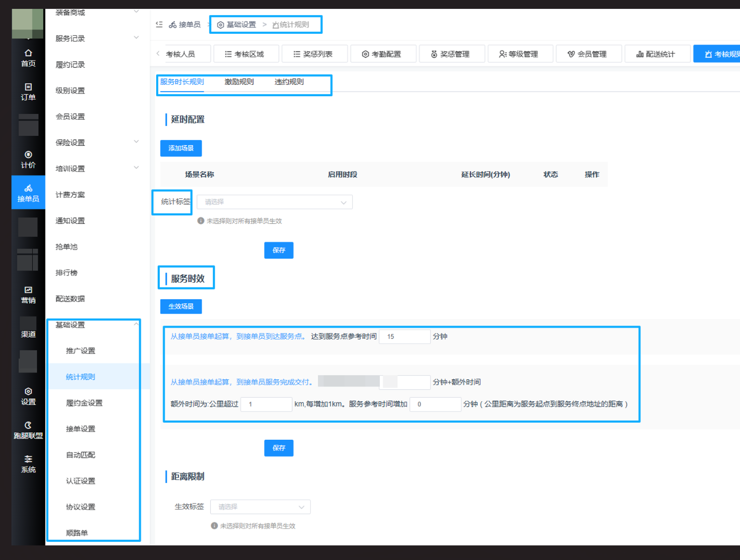740x560 pixels.
Task: Click 保存 below the 统计标签 field
Action: click(x=279, y=250)
